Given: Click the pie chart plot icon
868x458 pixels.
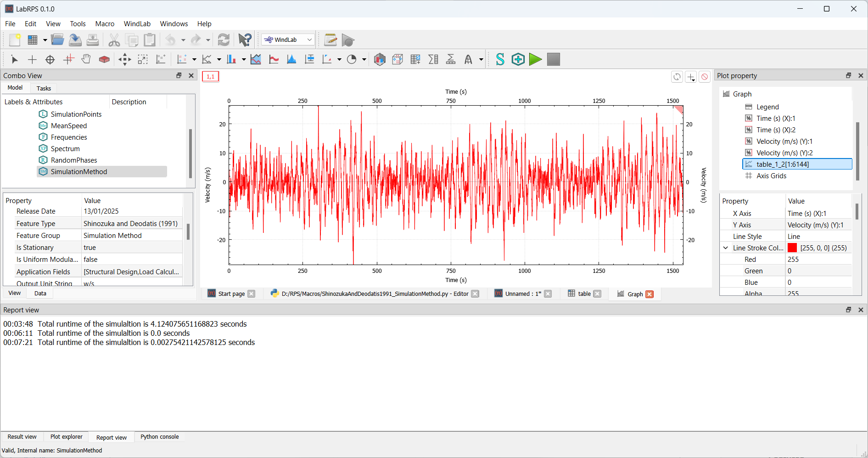Looking at the screenshot, I should 352,59.
